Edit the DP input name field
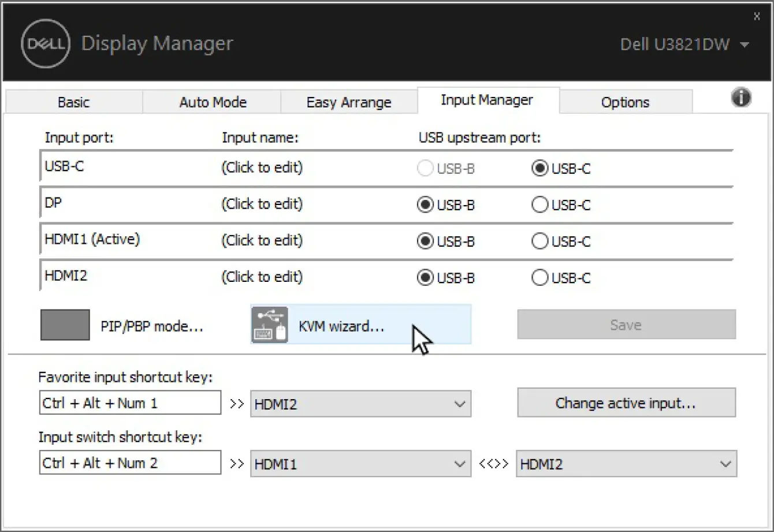Screen dimensions: 774x532 tap(262, 204)
